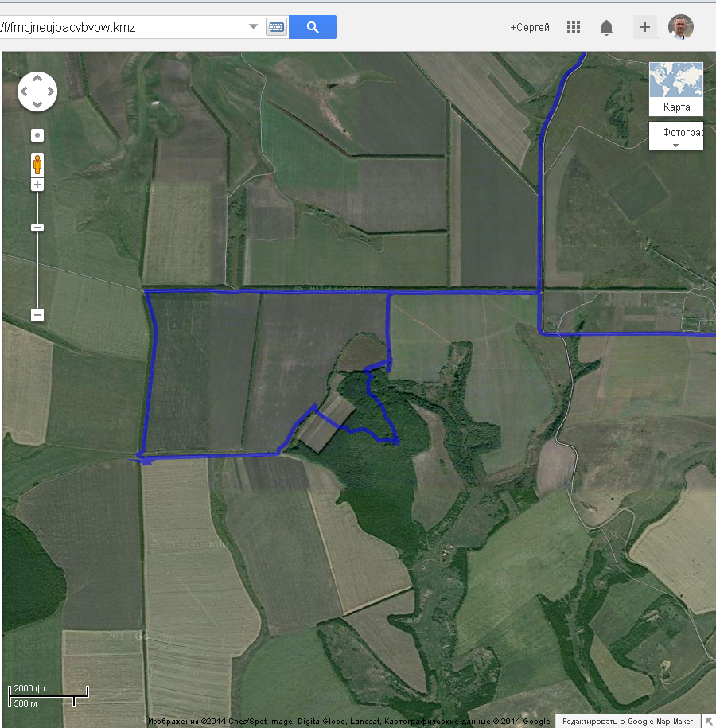Open the search box suggestions dropdown arrow
The width and height of the screenshot is (716, 728).
254,26
